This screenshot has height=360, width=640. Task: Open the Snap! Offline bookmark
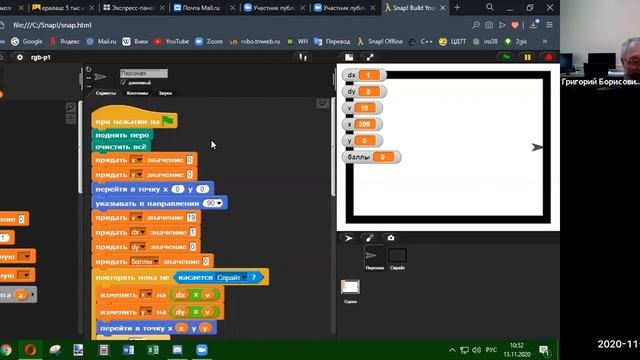click(x=380, y=42)
